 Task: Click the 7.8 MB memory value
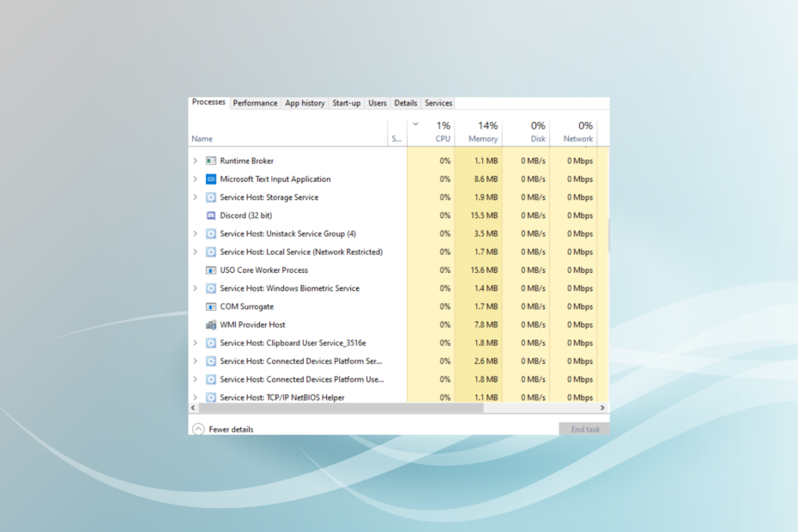pyautogui.click(x=486, y=325)
